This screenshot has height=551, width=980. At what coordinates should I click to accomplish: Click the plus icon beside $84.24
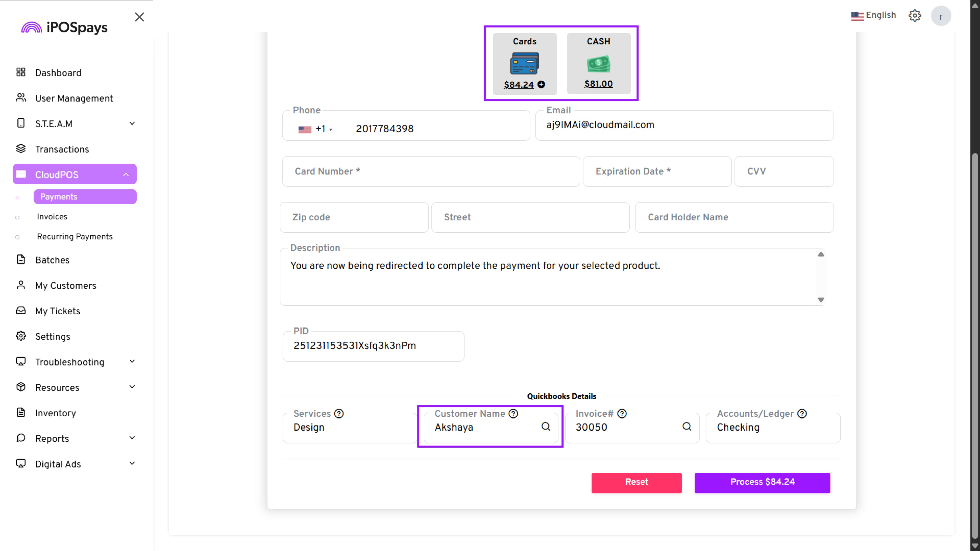click(x=541, y=84)
